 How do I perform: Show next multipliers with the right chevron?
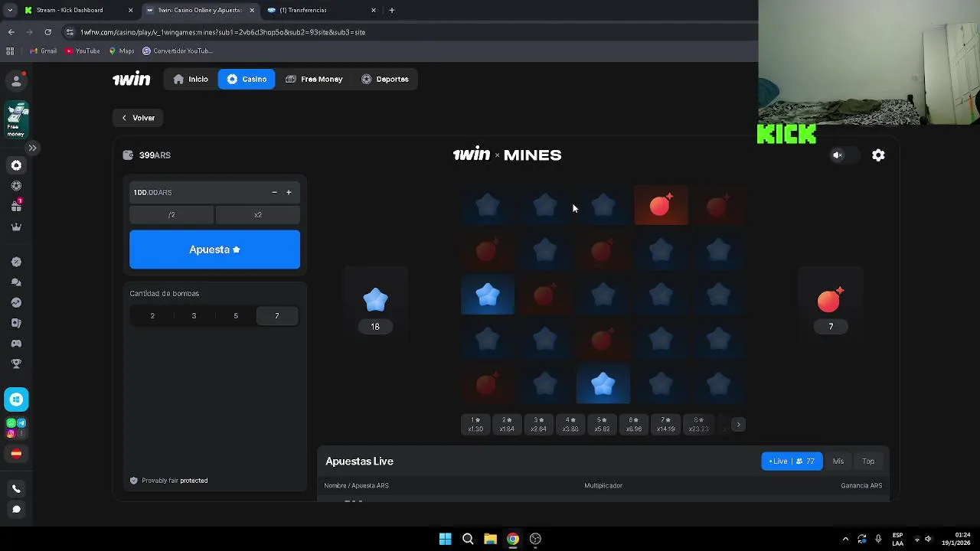pos(738,425)
